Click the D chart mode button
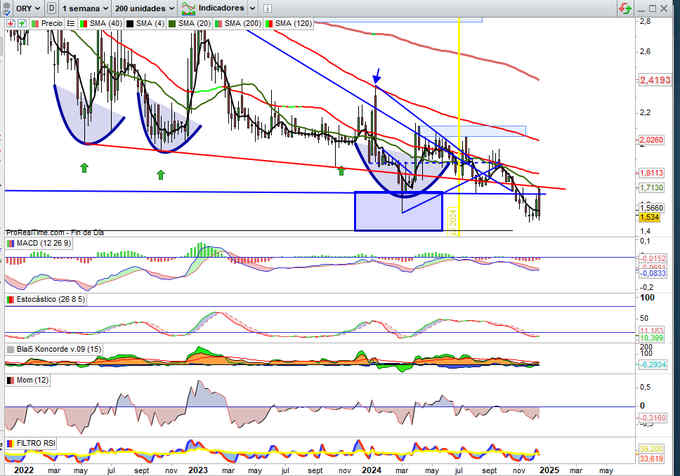Viewport: 680px width, 476px height. pos(52,8)
